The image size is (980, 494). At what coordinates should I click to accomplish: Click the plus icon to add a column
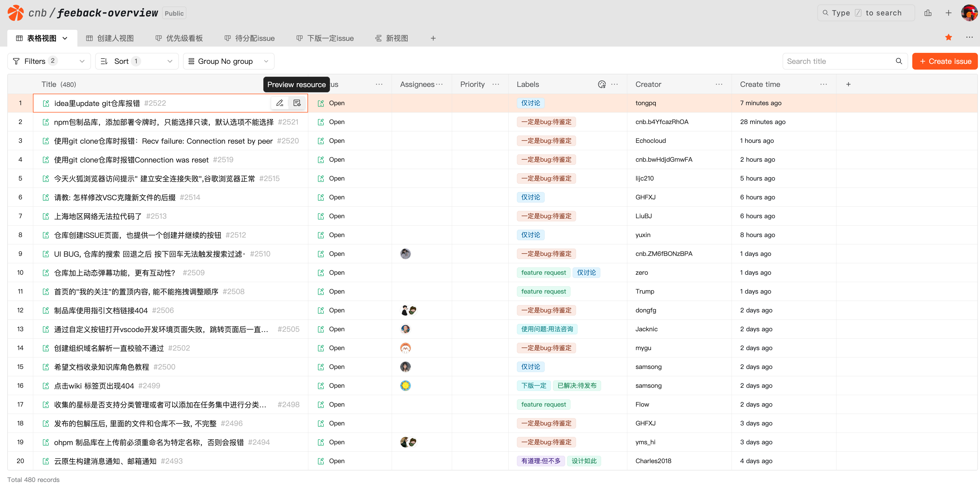point(848,84)
